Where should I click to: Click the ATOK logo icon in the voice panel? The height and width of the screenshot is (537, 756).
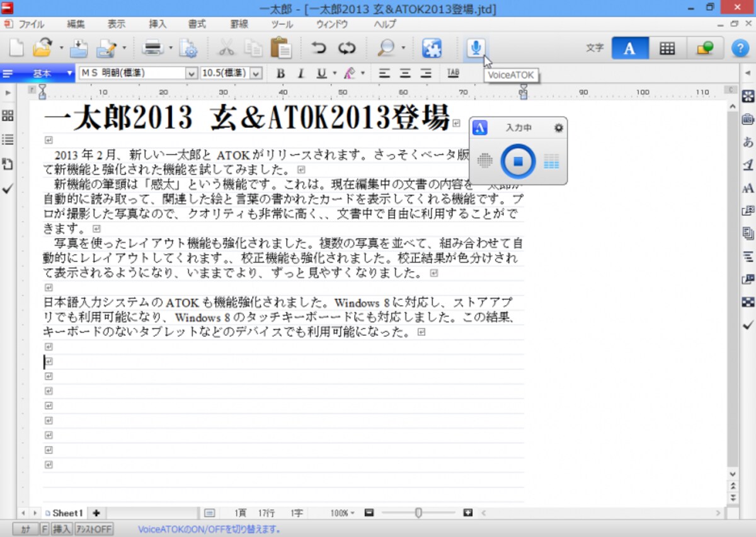[x=480, y=128]
